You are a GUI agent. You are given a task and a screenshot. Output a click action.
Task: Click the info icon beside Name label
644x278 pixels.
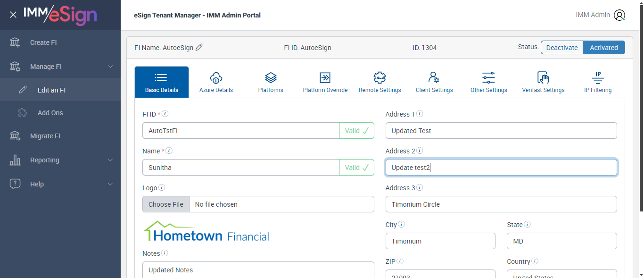point(169,151)
